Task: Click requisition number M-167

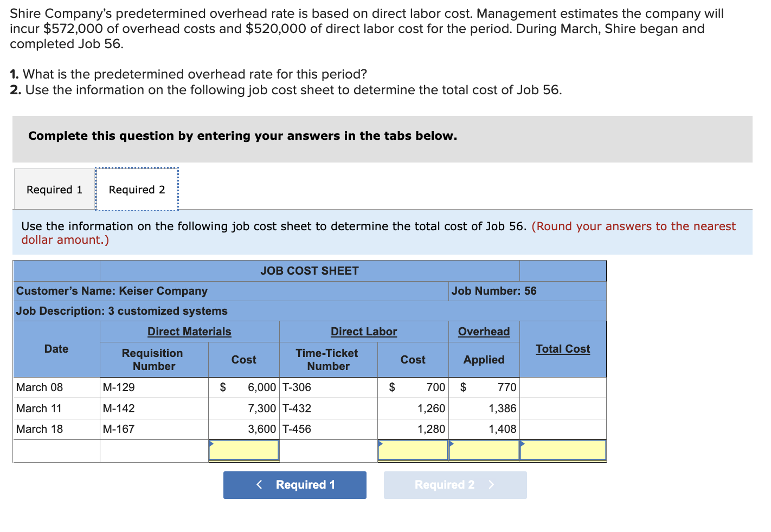Action: point(154,429)
